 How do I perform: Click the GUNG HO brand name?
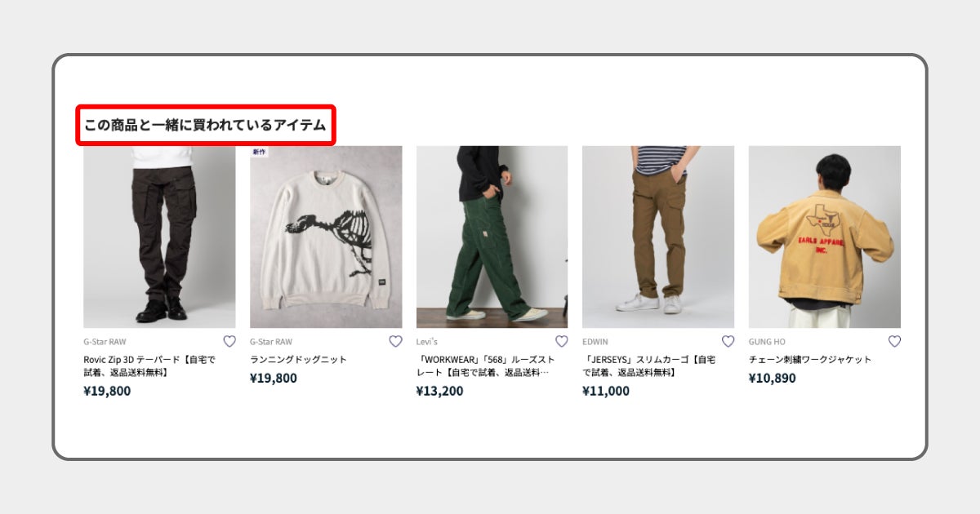tap(767, 342)
